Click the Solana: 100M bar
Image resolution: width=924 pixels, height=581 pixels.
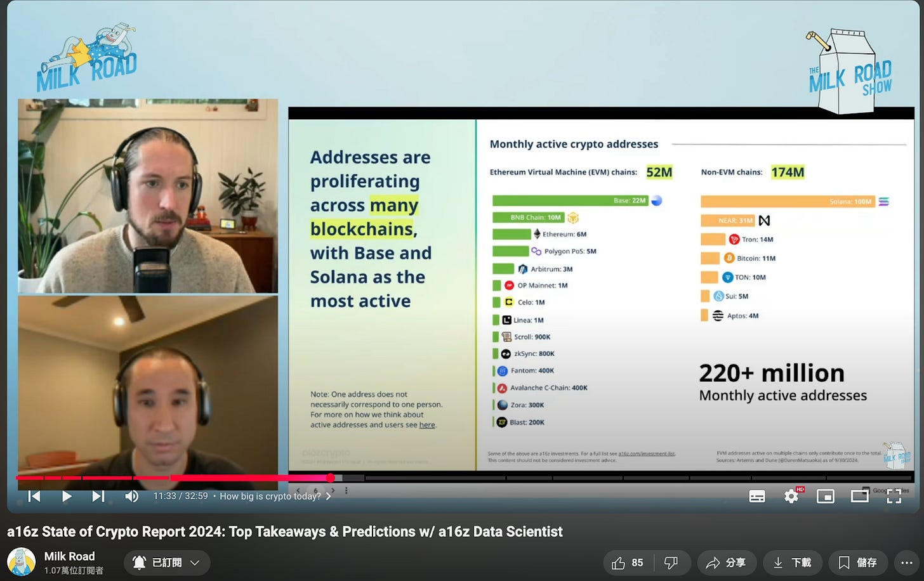coord(788,202)
